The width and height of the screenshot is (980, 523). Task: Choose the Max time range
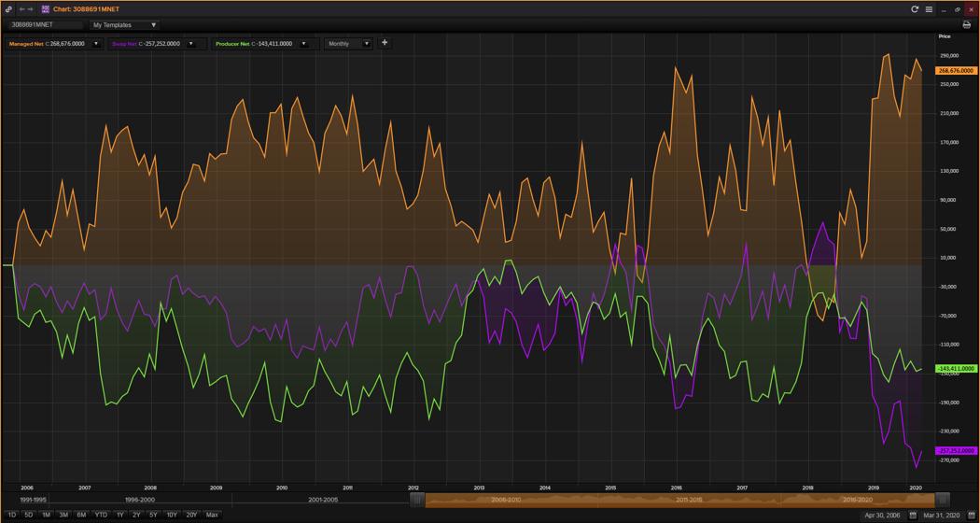click(x=212, y=516)
